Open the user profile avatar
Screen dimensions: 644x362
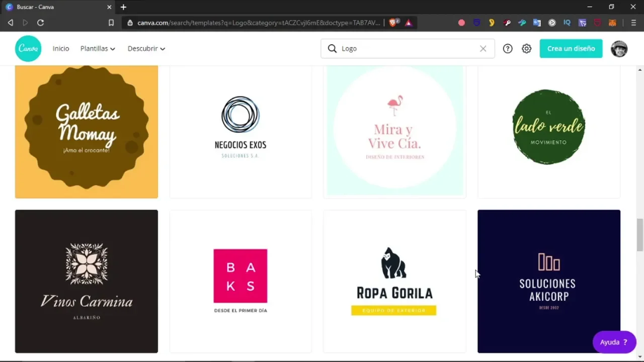[x=619, y=49]
